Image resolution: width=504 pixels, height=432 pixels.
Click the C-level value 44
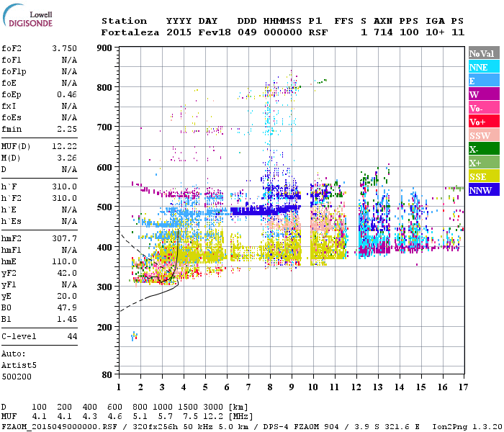coord(72,336)
